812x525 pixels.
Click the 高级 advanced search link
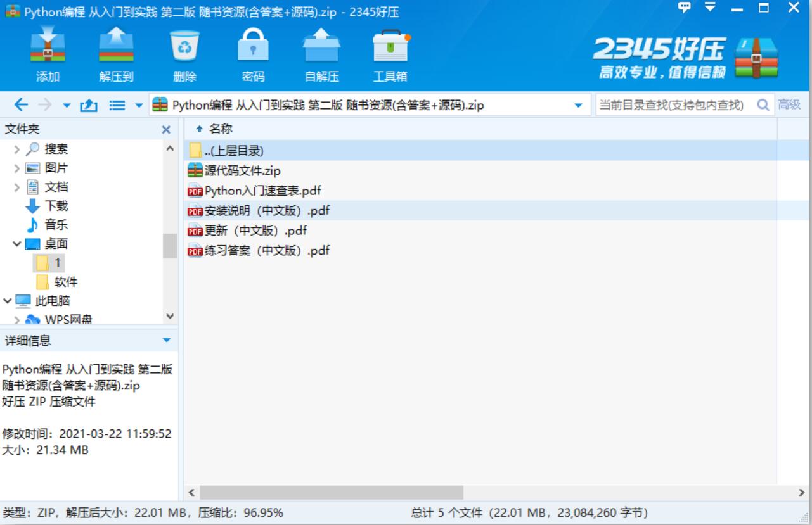point(789,105)
